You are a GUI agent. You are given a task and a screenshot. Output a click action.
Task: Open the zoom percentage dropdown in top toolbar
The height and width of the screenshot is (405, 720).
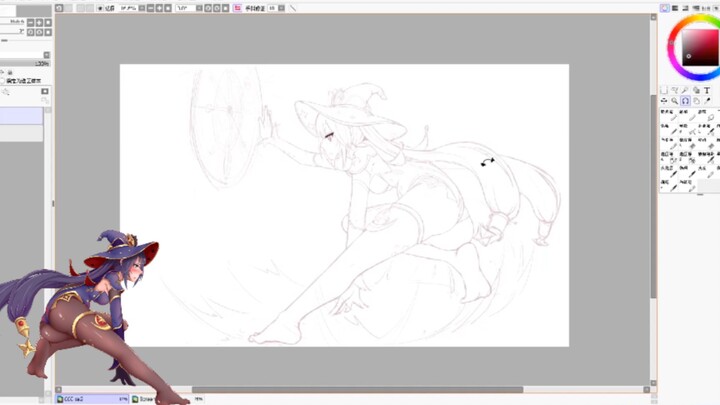click(141, 8)
